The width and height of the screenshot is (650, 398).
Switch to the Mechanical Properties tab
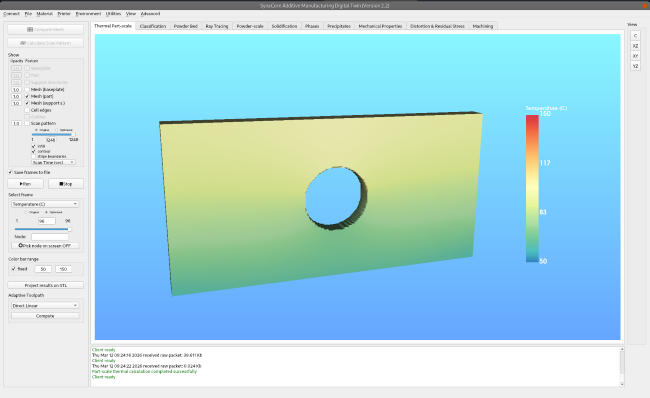pos(380,26)
